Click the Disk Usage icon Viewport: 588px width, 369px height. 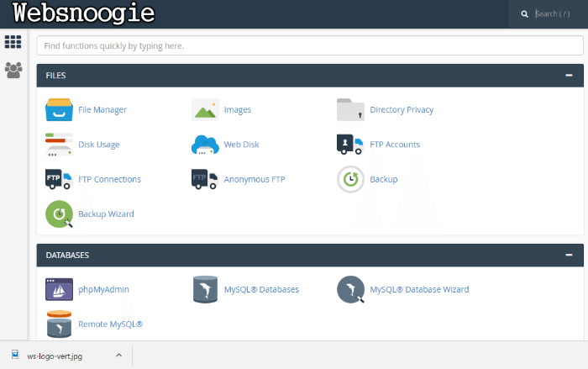pyautogui.click(x=59, y=145)
